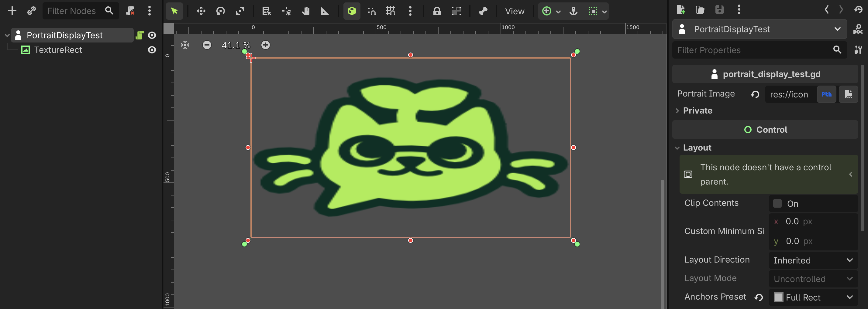868x309 pixels.
Task: Toggle grid snapping icon
Action: [391, 11]
